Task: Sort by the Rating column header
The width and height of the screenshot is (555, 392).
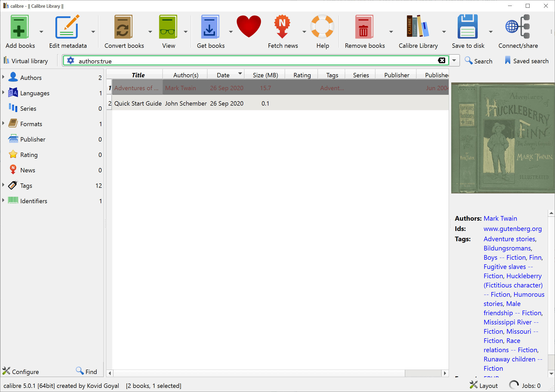Action: [302, 75]
